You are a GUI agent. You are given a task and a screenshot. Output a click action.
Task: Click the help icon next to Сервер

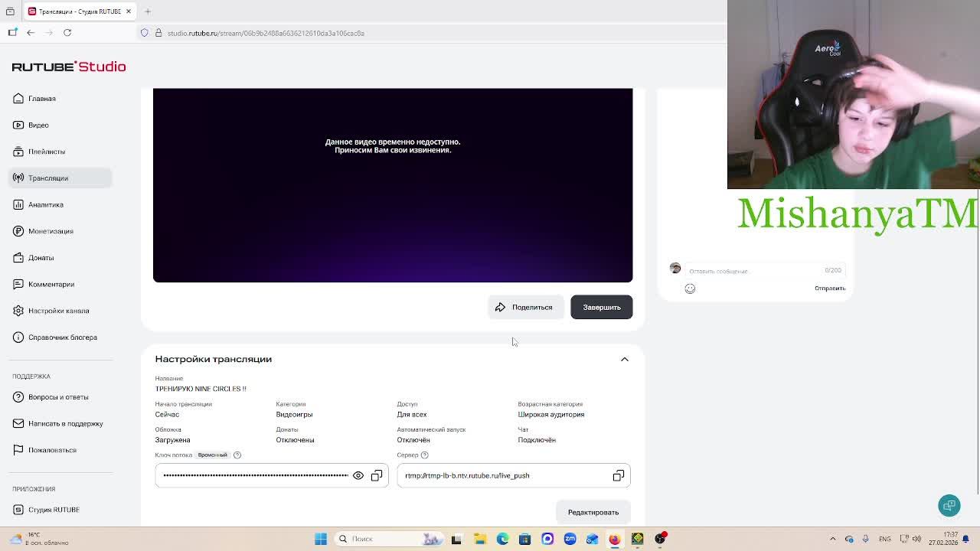[x=424, y=455]
